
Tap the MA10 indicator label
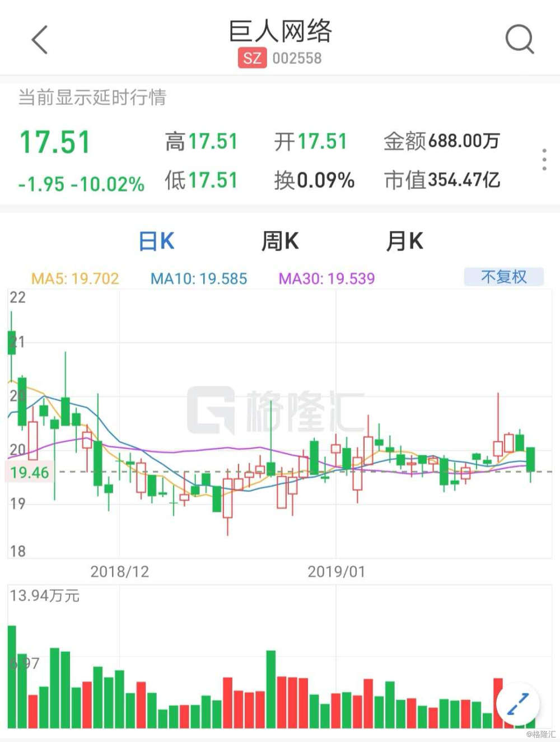pyautogui.click(x=199, y=278)
